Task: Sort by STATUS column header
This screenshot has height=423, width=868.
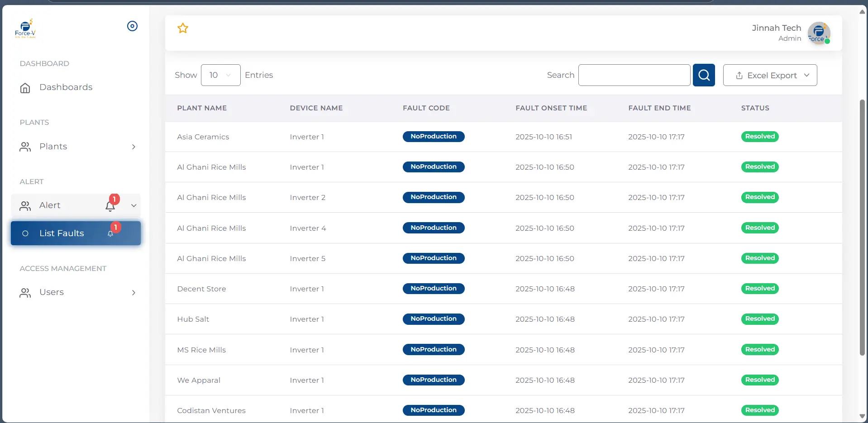Action: (755, 108)
